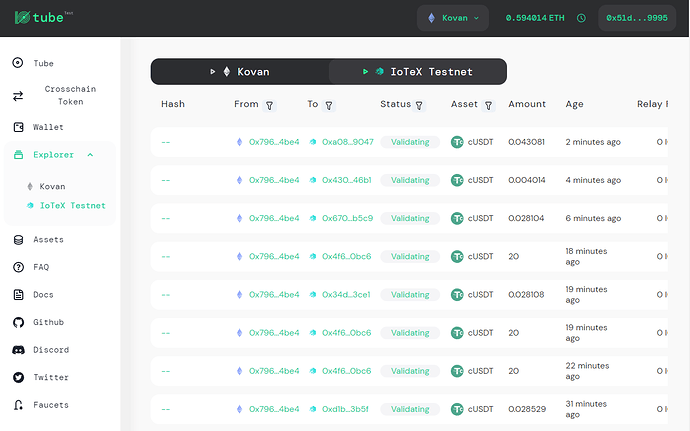The width and height of the screenshot is (690, 431).
Task: Click the Assets database icon
Action: coord(18,240)
